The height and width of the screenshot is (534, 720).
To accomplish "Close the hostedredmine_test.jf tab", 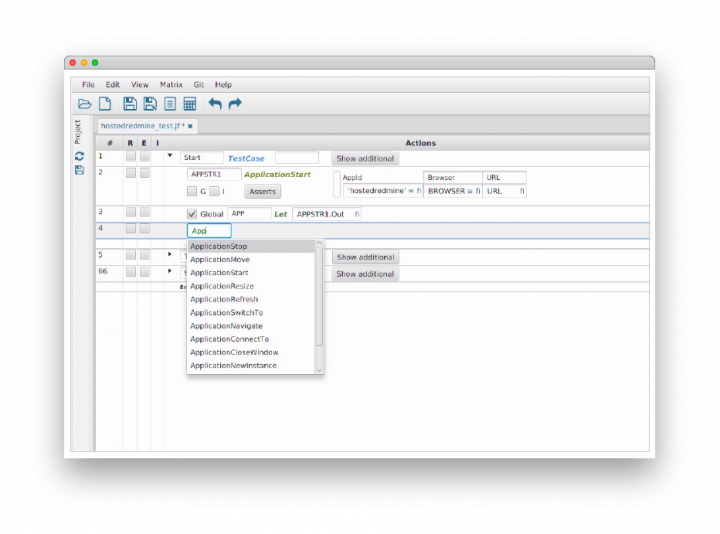I will [x=190, y=126].
